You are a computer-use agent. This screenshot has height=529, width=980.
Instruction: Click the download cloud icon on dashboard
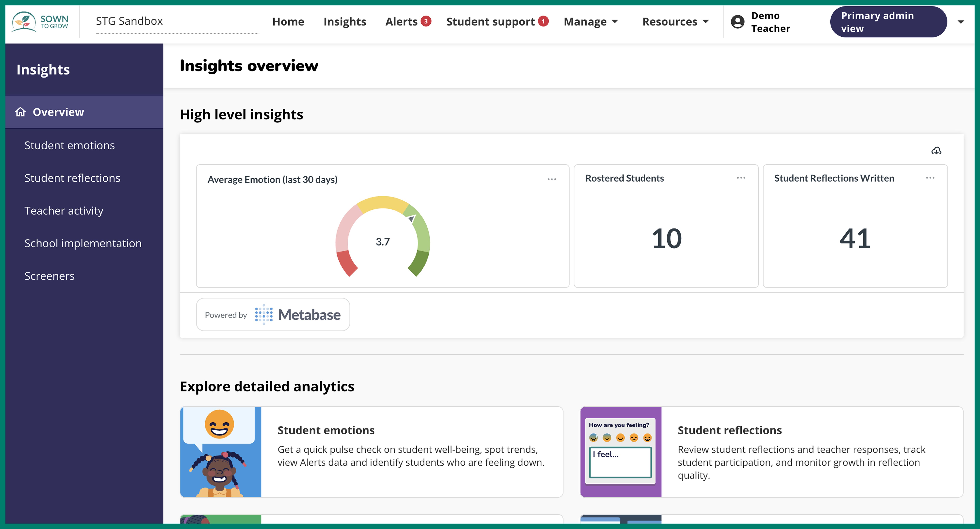(936, 151)
